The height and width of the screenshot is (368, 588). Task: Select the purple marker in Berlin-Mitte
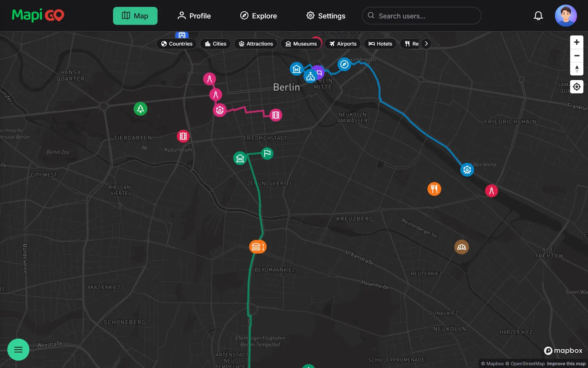coord(320,72)
